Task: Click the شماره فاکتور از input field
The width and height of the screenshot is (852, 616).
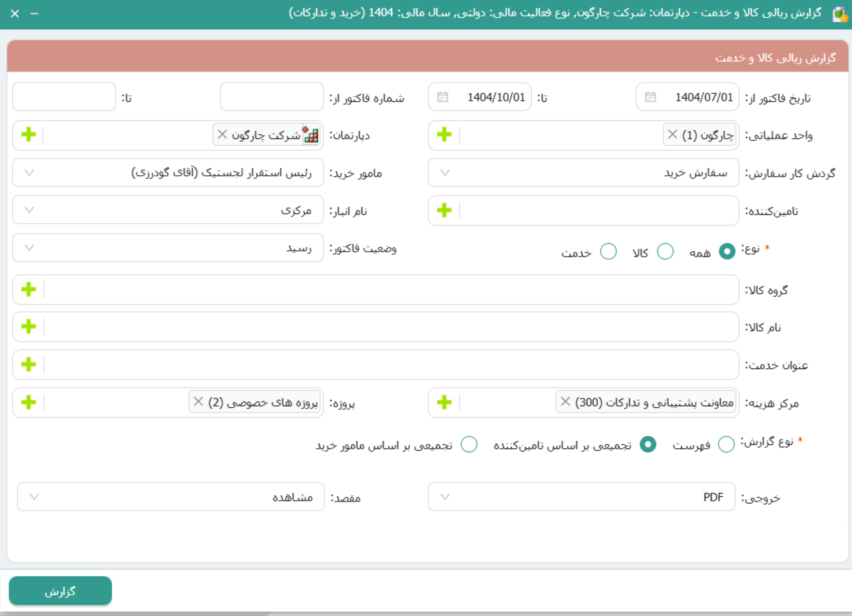Action: click(272, 97)
